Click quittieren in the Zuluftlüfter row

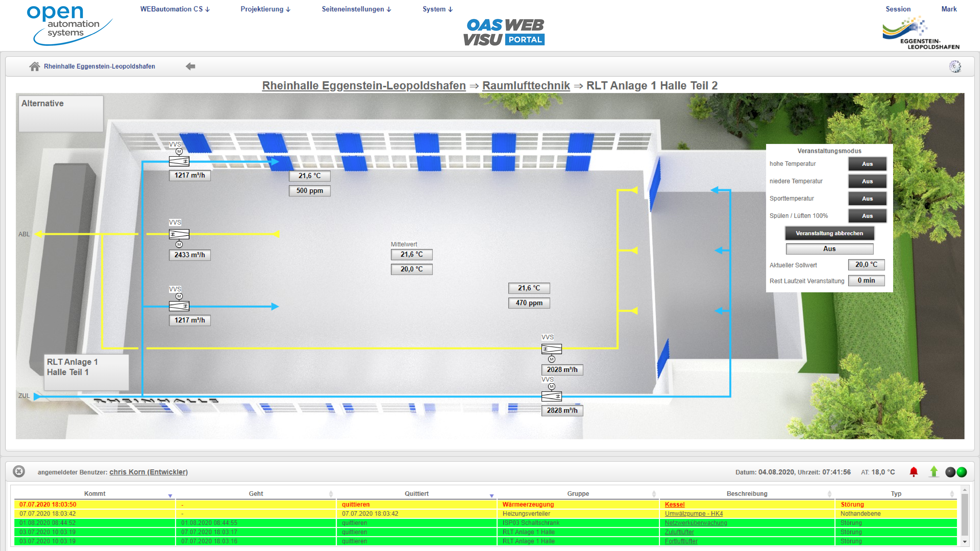coord(354,532)
